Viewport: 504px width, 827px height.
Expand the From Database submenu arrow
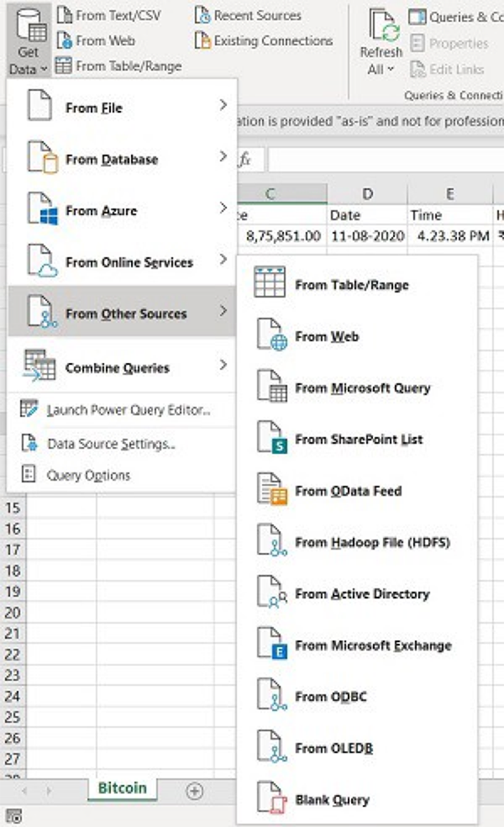click(223, 157)
